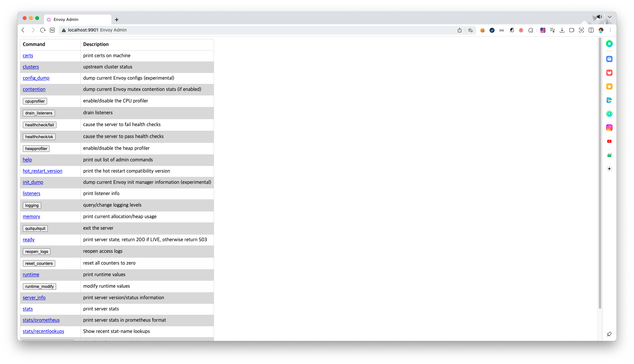
Task: Open the media playlist control icon
Action: click(x=552, y=30)
